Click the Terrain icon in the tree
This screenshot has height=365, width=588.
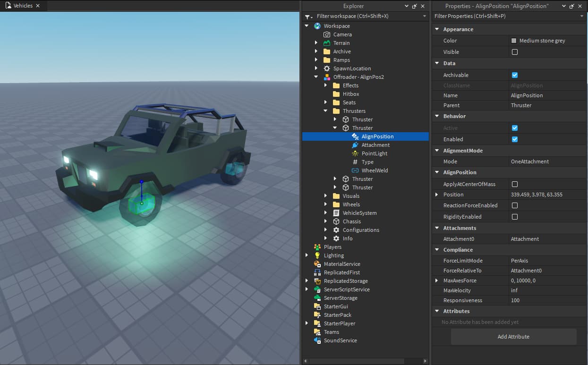point(327,43)
